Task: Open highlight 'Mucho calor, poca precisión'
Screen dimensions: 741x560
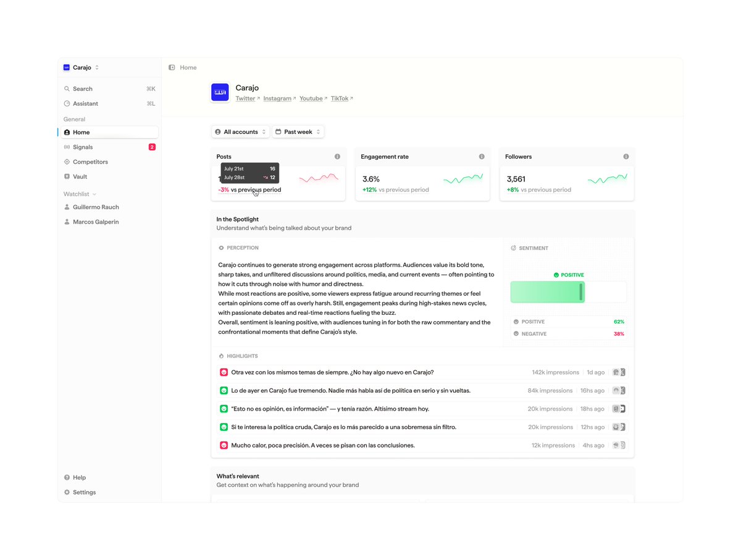Action: tap(423, 445)
